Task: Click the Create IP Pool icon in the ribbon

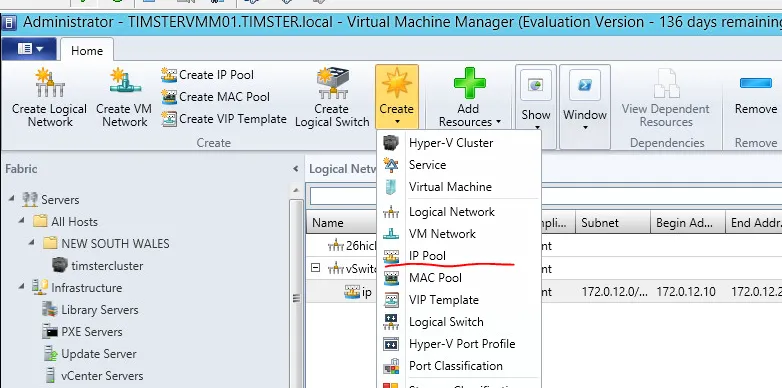Action: click(x=169, y=75)
